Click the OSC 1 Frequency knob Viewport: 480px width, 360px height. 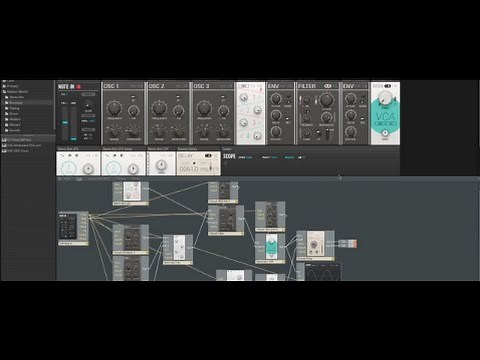click(114, 108)
